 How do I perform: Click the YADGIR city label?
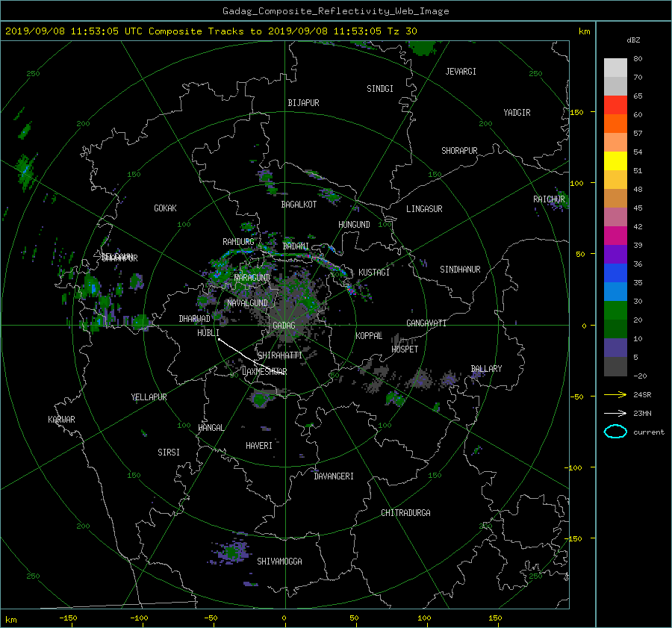pyautogui.click(x=517, y=113)
